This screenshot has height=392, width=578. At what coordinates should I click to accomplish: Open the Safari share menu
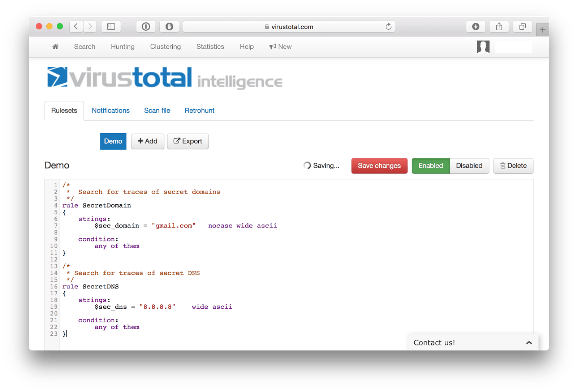[499, 26]
